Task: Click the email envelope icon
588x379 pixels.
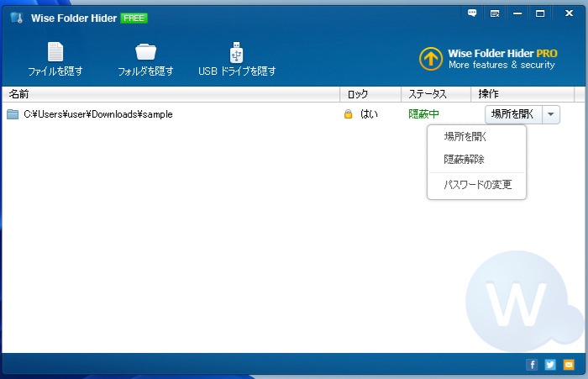Action: [x=569, y=365]
